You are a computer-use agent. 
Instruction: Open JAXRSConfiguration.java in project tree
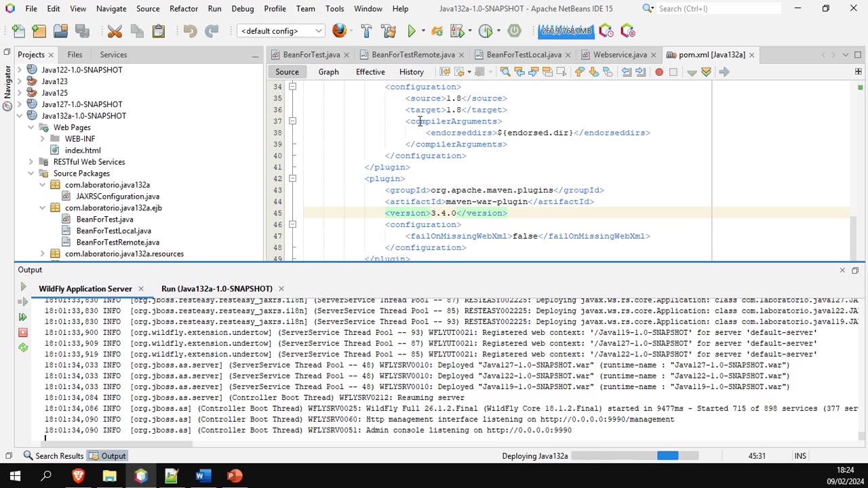tap(118, 197)
